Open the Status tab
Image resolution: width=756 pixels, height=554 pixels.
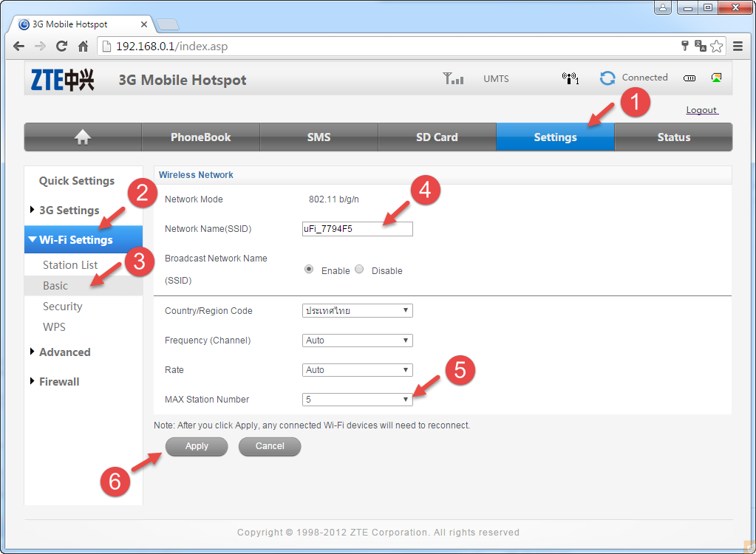coord(673,137)
